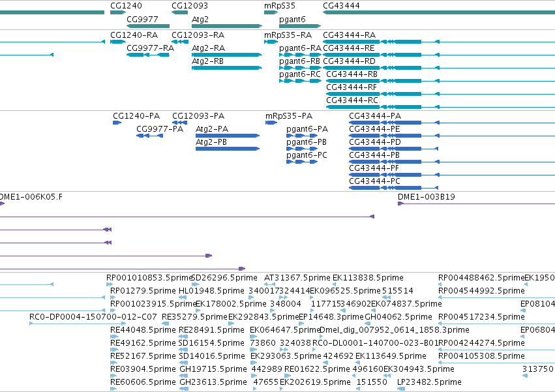Viewport: 555px width, 392px height.
Task: Click the CG43444-RF transcript label
Action: pyautogui.click(x=352, y=87)
